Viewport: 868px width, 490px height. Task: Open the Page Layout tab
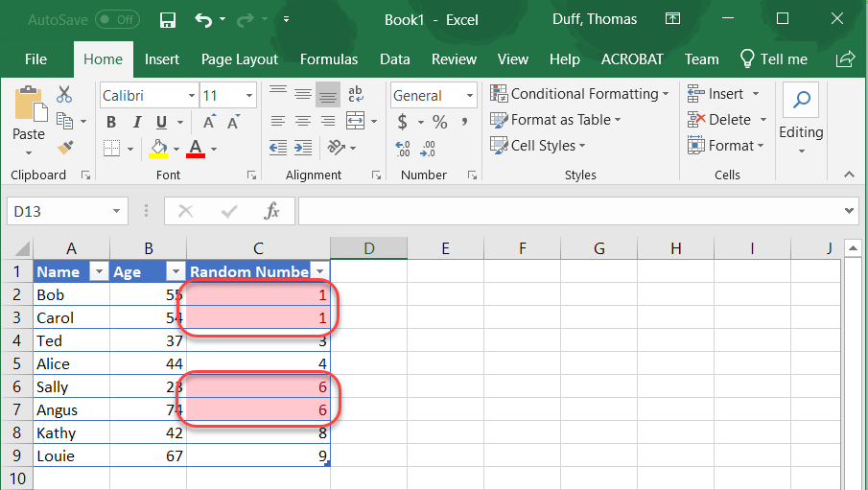pos(239,59)
